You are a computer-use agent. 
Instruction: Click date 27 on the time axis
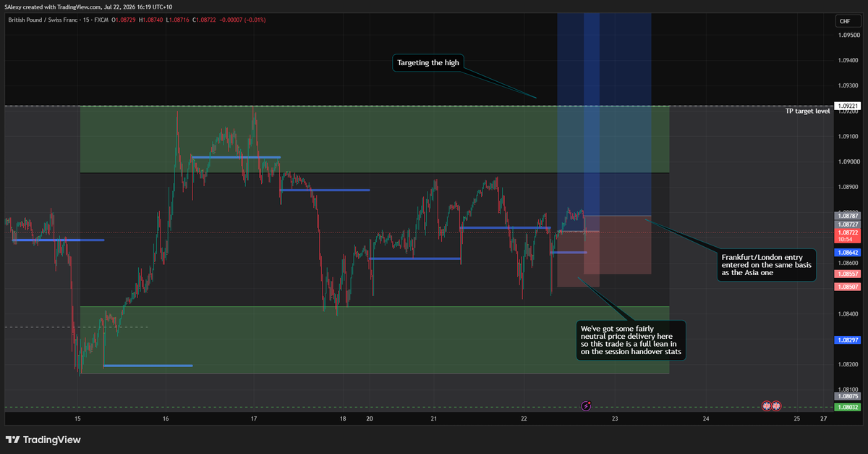coord(823,419)
